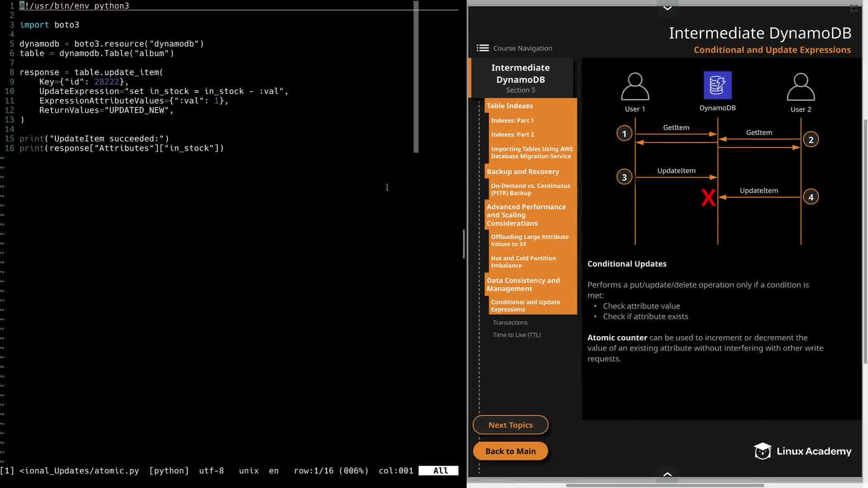Click circled step number 1
This screenshot has width=868, height=488.
624,134
